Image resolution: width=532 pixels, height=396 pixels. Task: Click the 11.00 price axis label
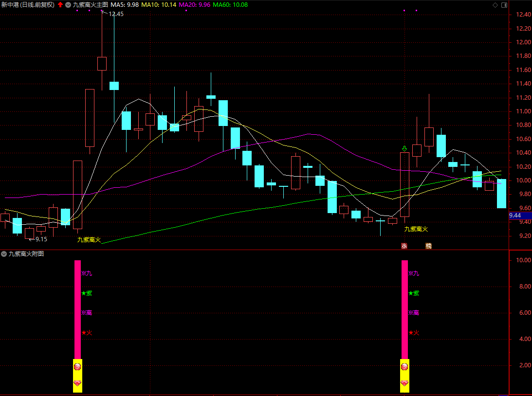pyautogui.click(x=524, y=111)
